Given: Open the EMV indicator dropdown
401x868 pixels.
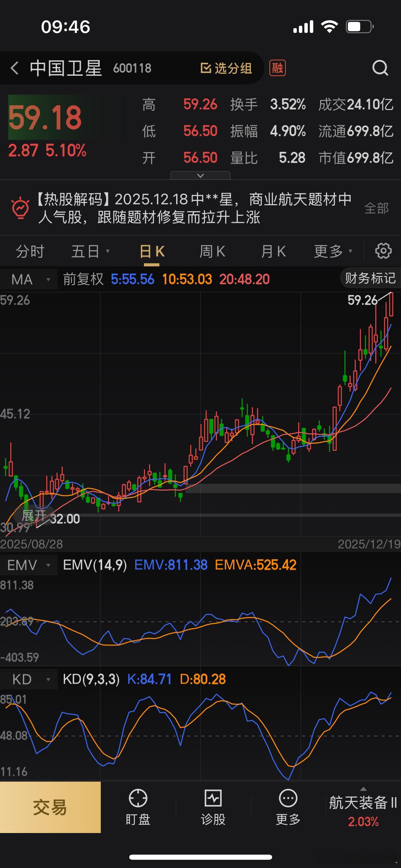Looking at the screenshot, I should 29,565.
